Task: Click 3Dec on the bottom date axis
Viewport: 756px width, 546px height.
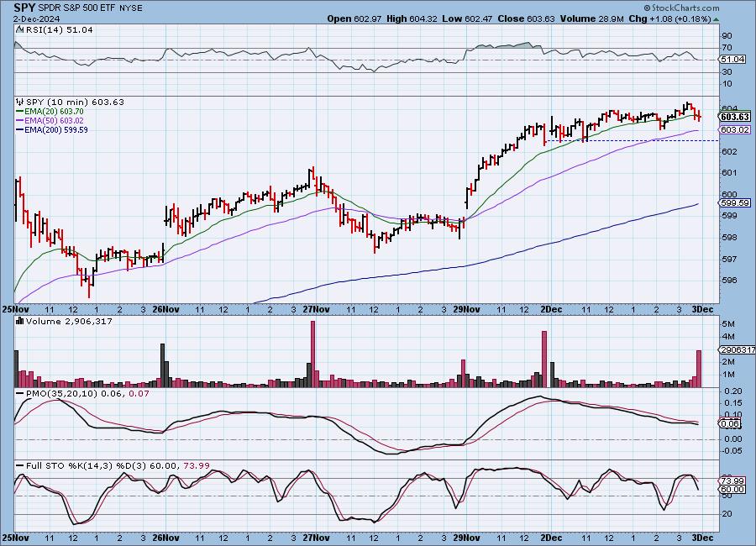Action: pyautogui.click(x=702, y=538)
